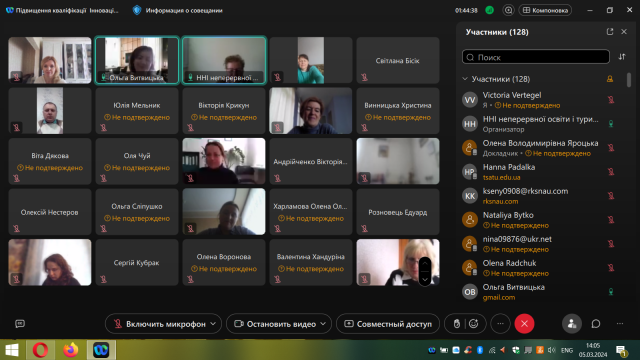
Task: Select Вікторія Крикун tile
Action: pos(224,111)
